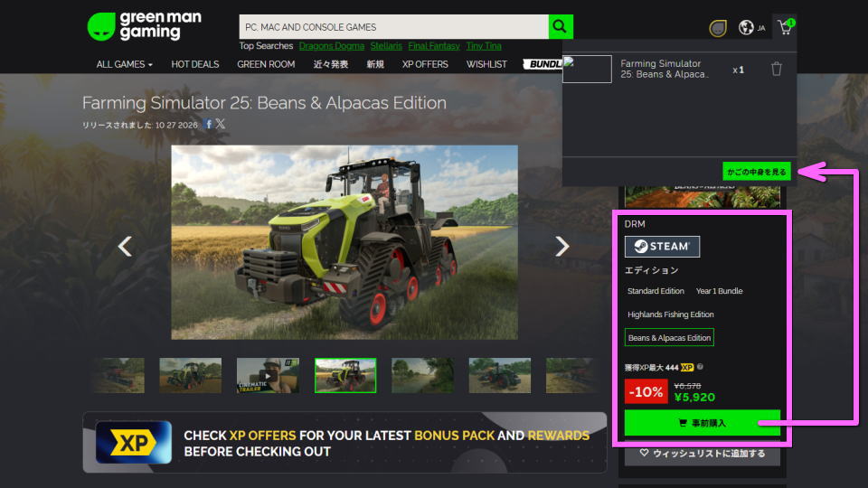Click the XP offers banner logo
Screen dimensions: 868x488
click(x=134, y=442)
